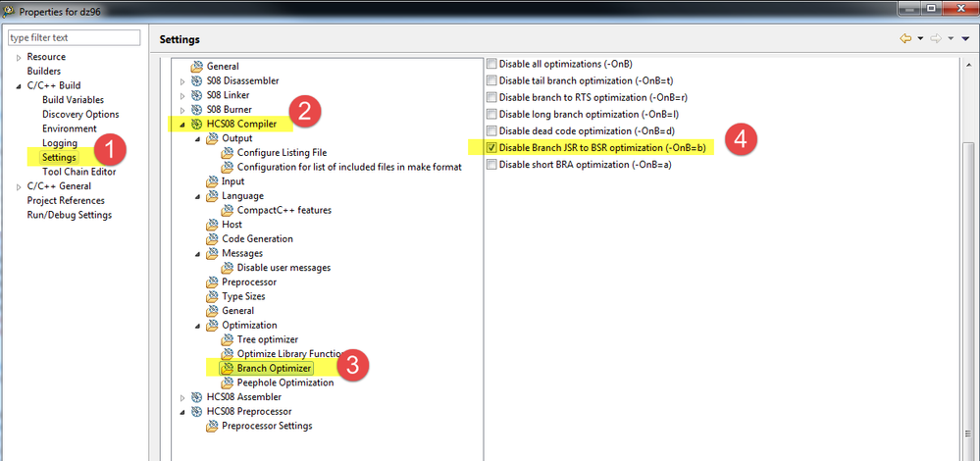This screenshot has width=980, height=461.
Task: Click the Type Sizes folder icon
Action: click(x=213, y=296)
